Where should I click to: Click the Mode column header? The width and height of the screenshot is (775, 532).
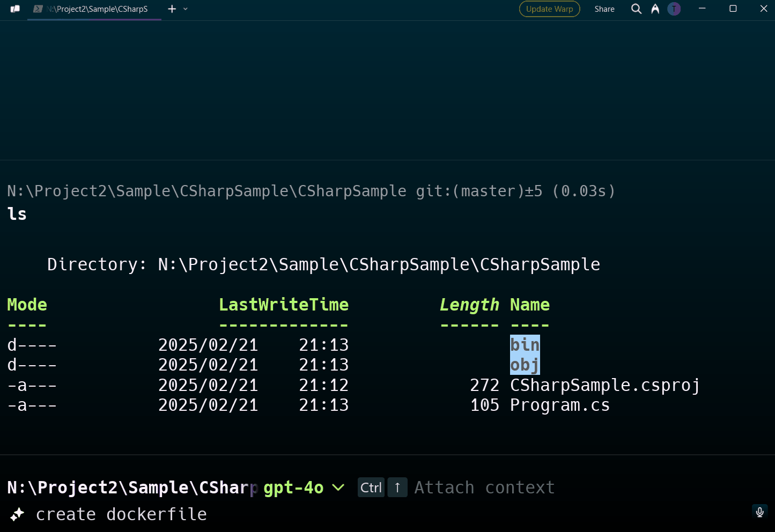point(27,305)
